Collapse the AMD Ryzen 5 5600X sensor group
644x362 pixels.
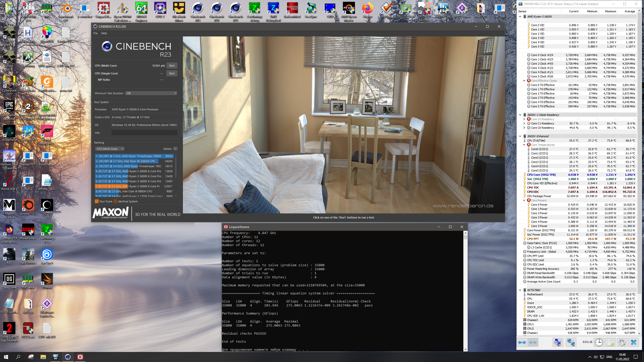(520, 17)
